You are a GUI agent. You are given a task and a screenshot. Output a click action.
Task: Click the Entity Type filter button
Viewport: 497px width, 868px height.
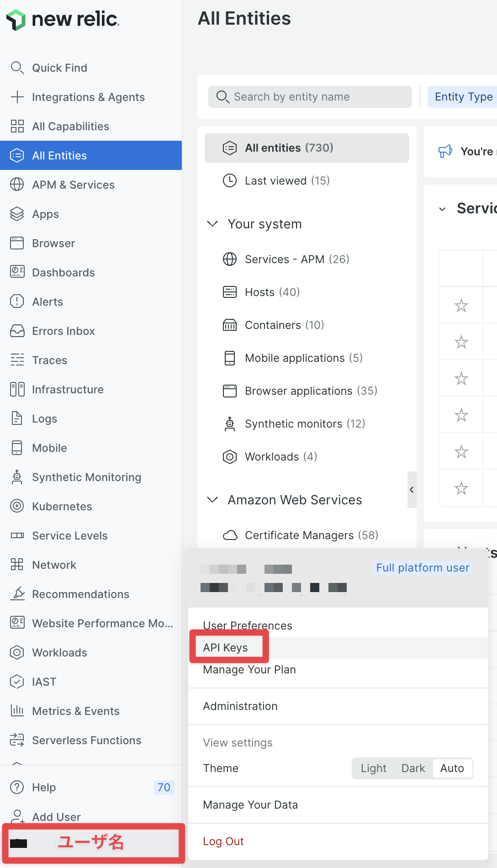462,97
